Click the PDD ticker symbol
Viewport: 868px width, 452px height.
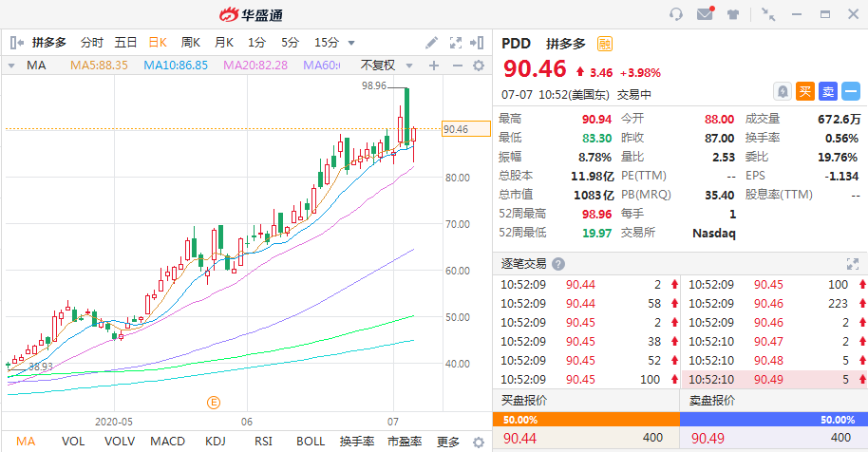coord(516,44)
